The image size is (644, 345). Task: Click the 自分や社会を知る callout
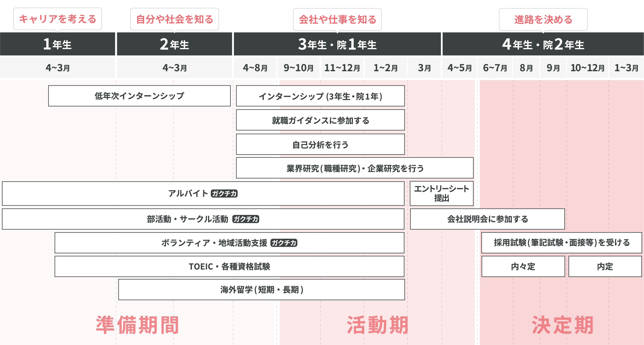(174, 19)
